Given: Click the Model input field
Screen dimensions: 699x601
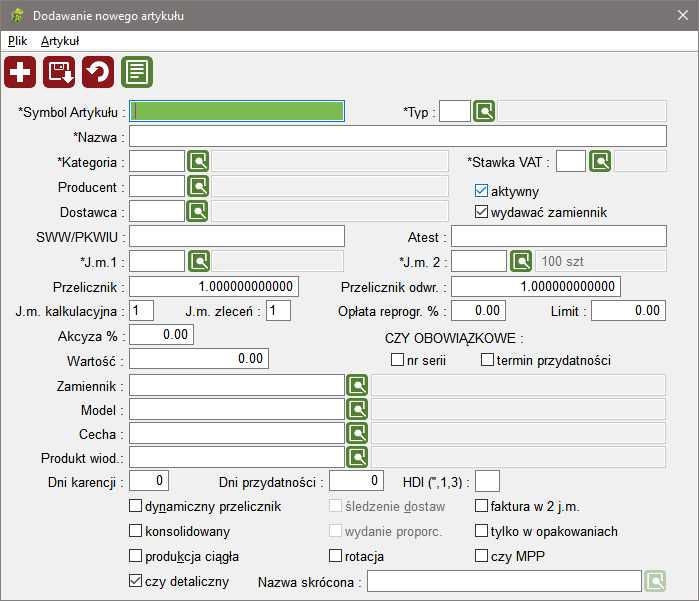Looking at the screenshot, I should [x=237, y=409].
